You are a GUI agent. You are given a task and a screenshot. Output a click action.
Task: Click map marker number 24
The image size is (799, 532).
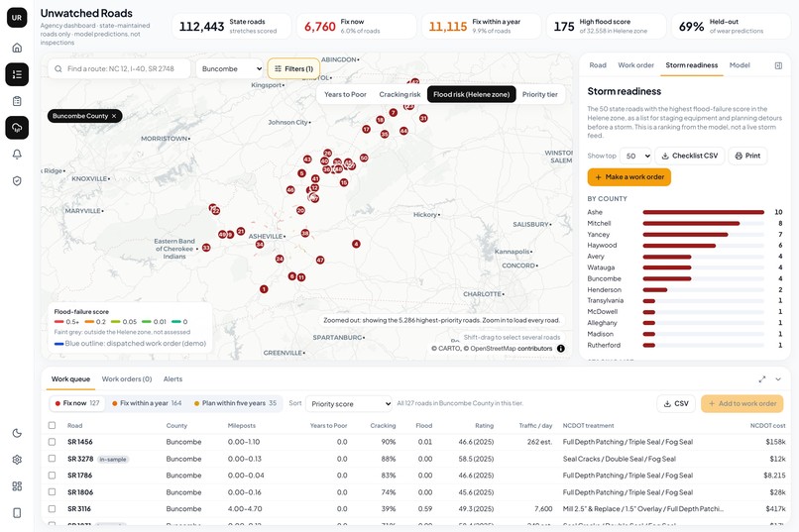click(x=280, y=259)
